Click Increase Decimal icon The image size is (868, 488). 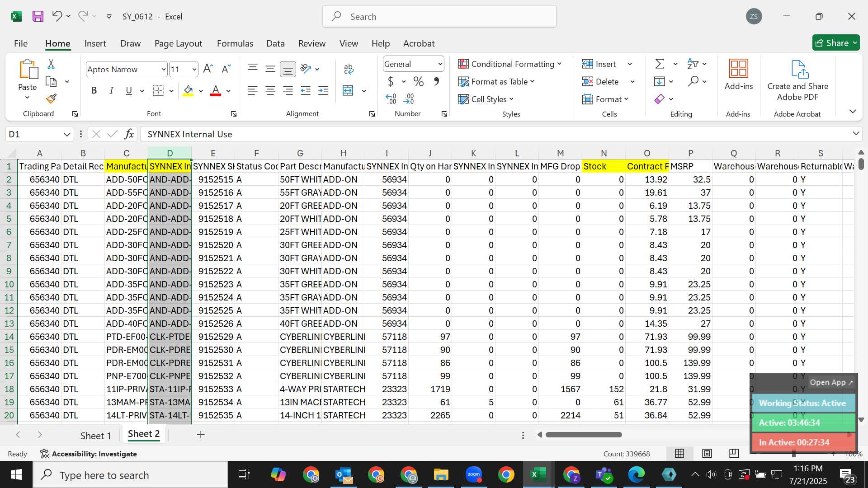click(391, 99)
